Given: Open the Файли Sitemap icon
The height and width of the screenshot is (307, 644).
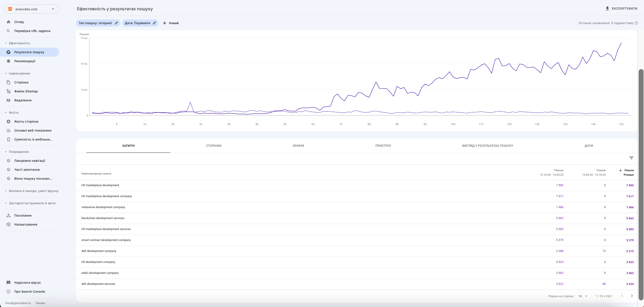Looking at the screenshot, I should (9, 91).
